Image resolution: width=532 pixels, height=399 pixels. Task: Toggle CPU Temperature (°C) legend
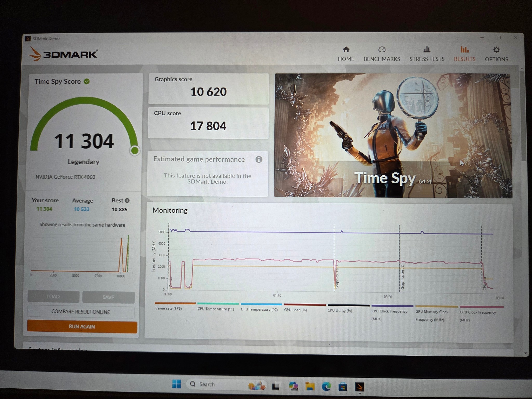pos(218,307)
